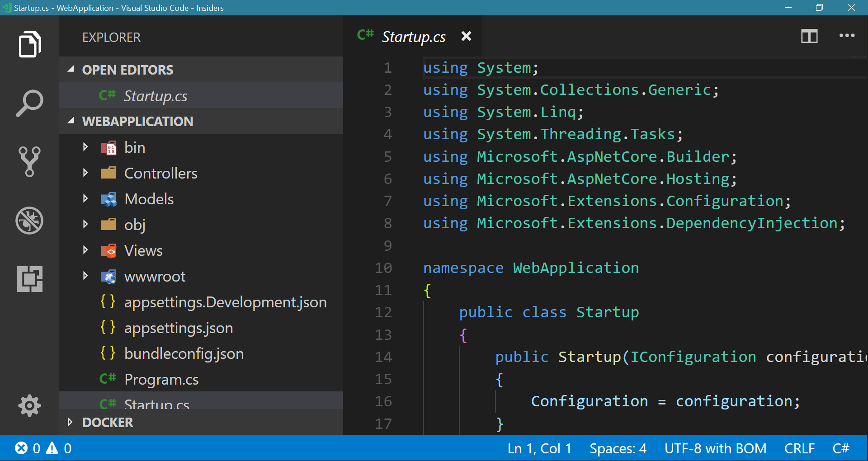Change encoding UTF-8 with BOM
This screenshot has height=461, width=868.
(x=715, y=448)
